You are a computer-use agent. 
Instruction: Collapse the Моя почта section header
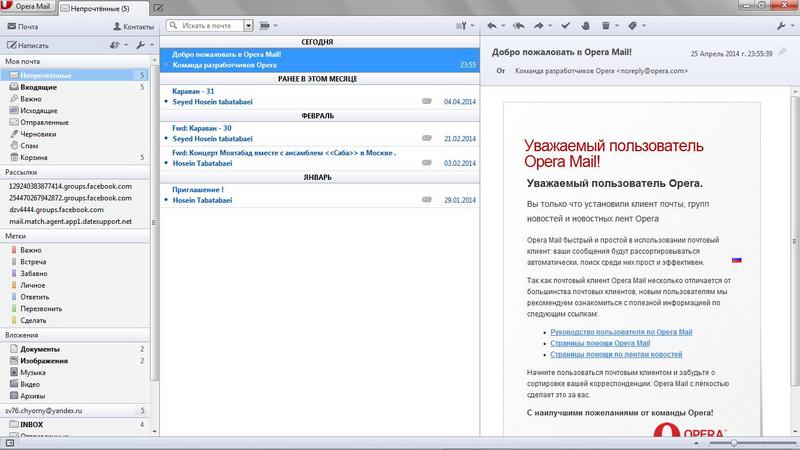(x=76, y=61)
